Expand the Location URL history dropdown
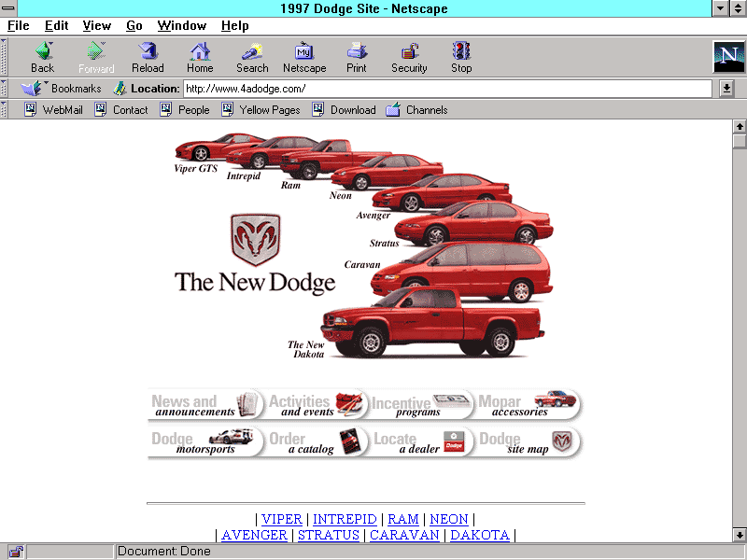 click(727, 89)
